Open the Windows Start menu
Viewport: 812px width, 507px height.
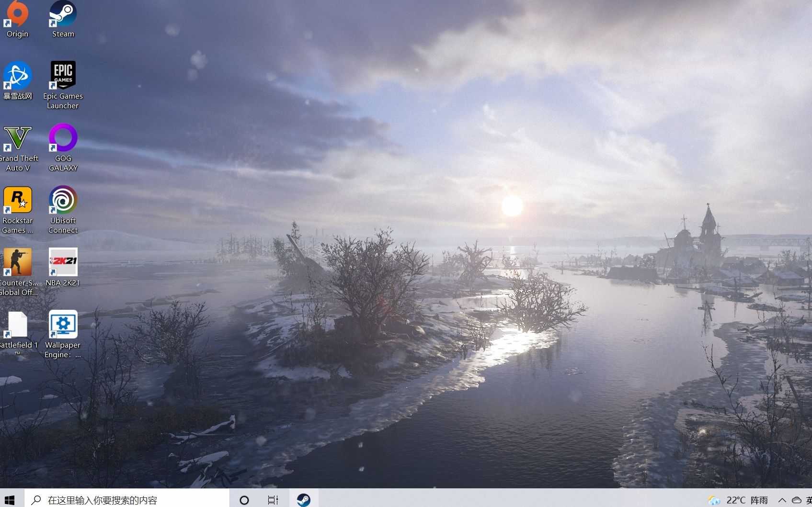10,499
